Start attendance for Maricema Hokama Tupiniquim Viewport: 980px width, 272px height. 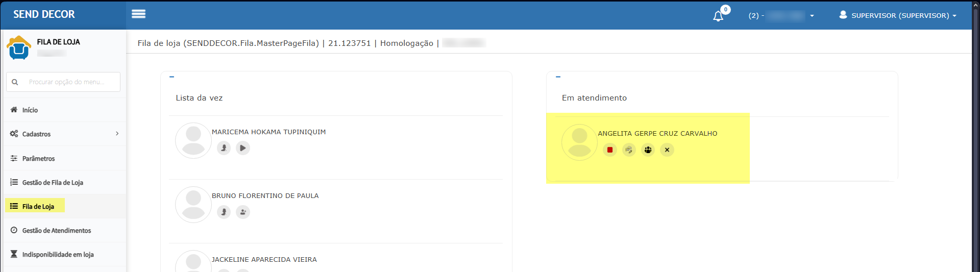pyautogui.click(x=243, y=148)
